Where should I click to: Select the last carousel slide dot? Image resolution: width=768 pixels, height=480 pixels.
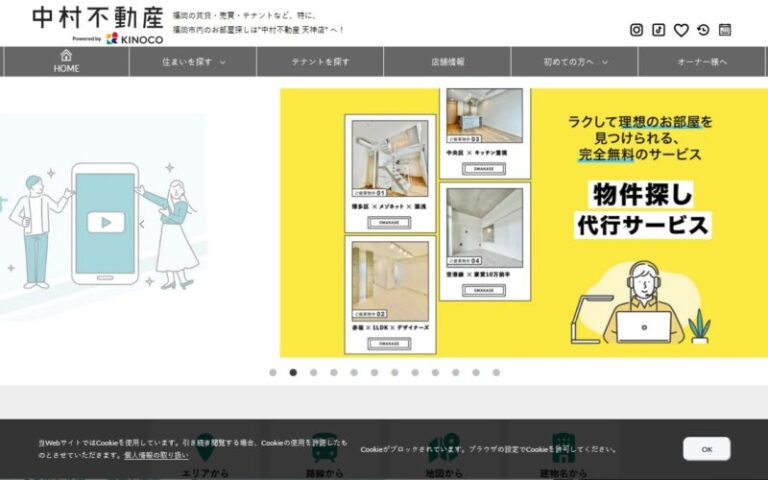[x=496, y=372]
